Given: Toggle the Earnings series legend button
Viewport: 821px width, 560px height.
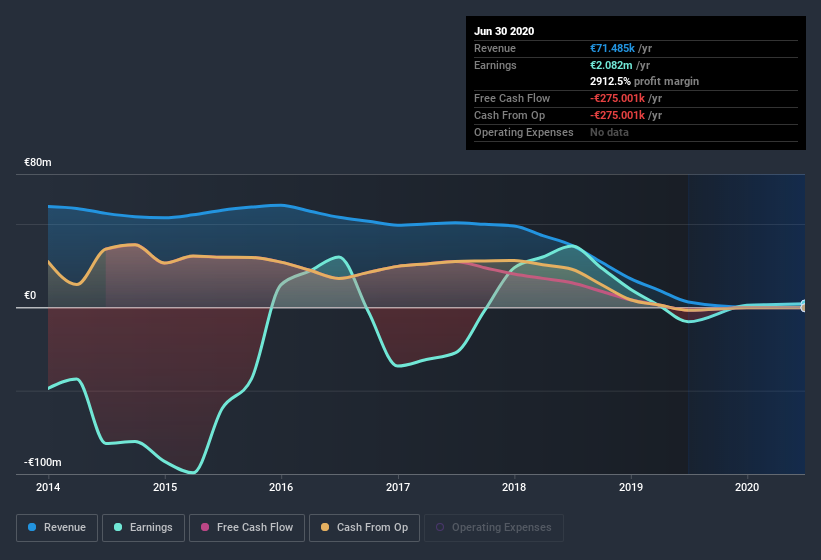Looking at the screenshot, I should tap(143, 528).
